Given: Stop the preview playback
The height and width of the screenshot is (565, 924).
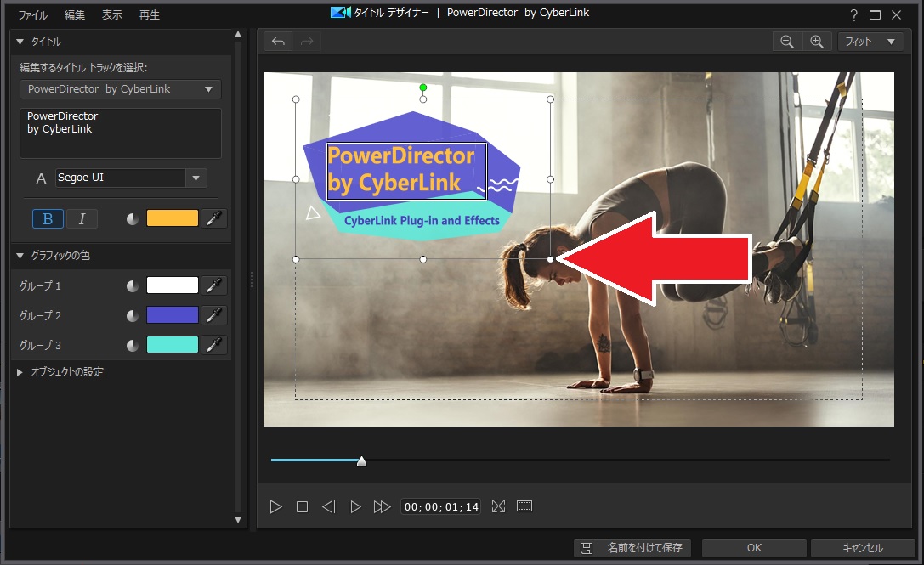Looking at the screenshot, I should pyautogui.click(x=303, y=506).
